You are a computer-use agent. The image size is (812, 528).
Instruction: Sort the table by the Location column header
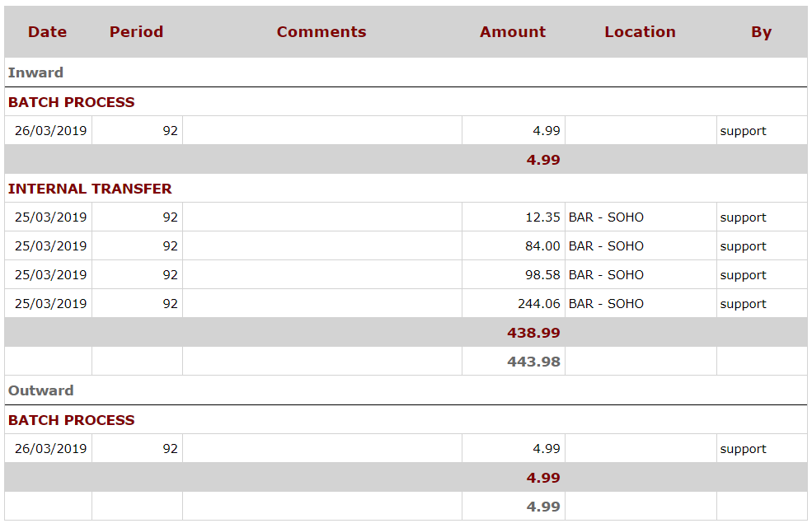640,31
